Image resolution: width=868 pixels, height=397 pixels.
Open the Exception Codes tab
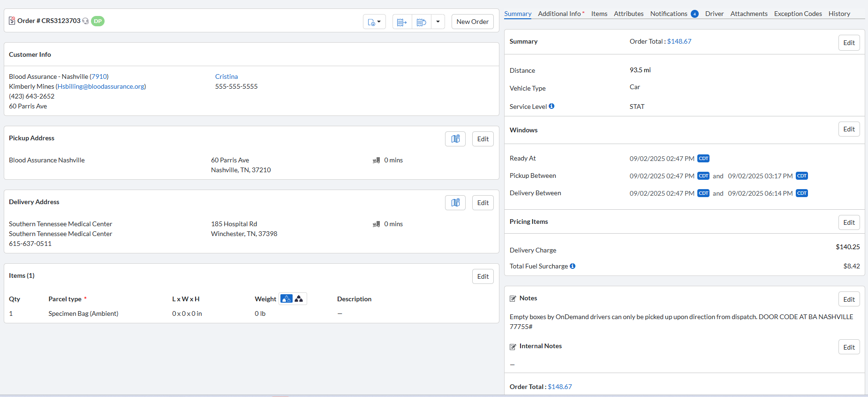tap(798, 14)
